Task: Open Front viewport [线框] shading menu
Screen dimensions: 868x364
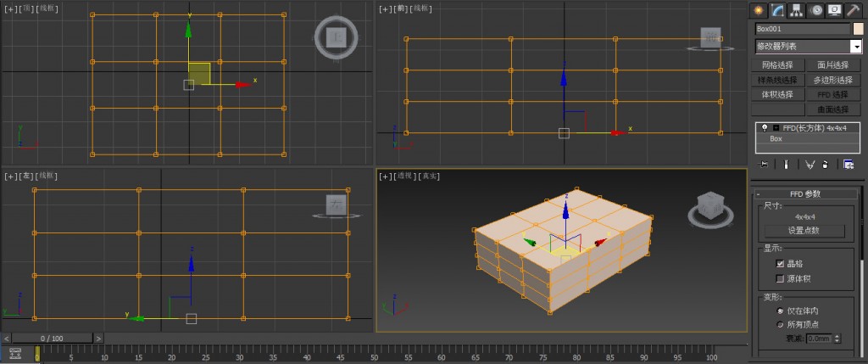Action: point(421,8)
